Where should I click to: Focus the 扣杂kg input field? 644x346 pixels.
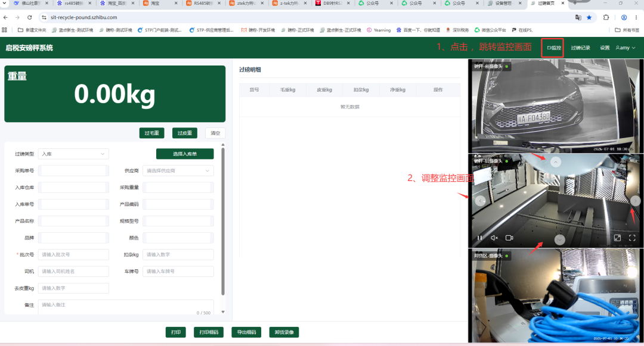[x=178, y=254]
